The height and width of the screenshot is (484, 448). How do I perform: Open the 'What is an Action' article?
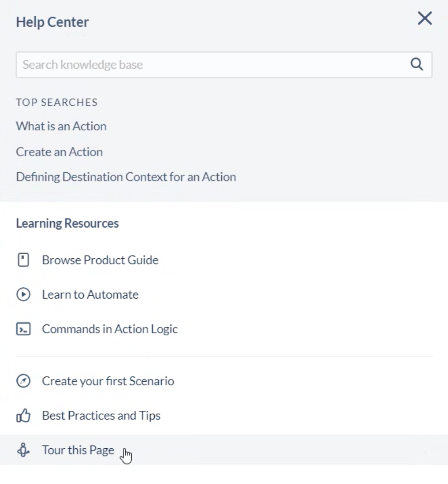point(61,126)
